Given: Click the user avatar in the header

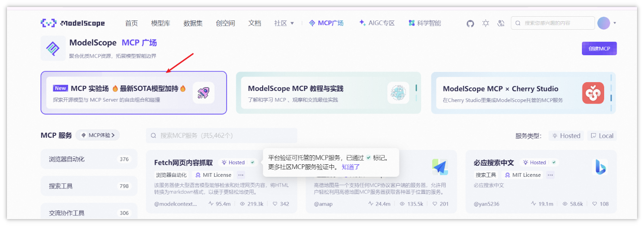Looking at the screenshot, I should 604,23.
